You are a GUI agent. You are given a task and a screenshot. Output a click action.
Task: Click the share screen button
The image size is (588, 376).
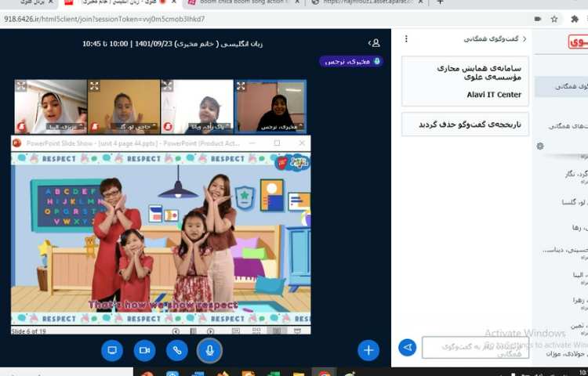[112, 350]
